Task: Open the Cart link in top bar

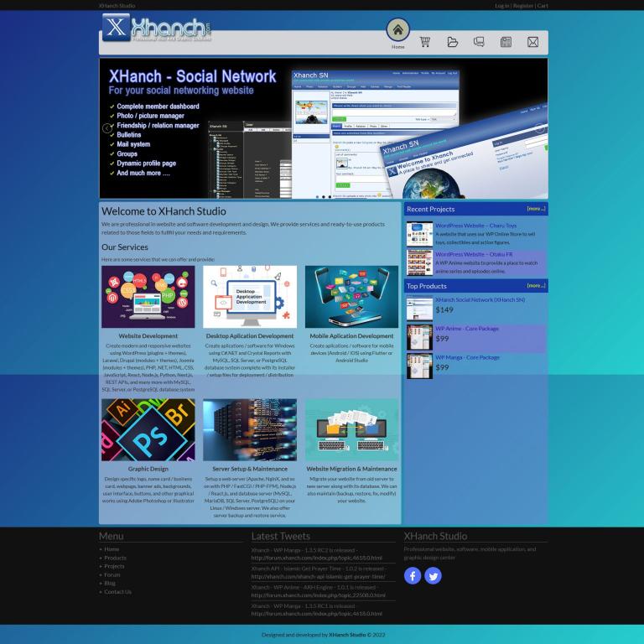Action: [543, 6]
